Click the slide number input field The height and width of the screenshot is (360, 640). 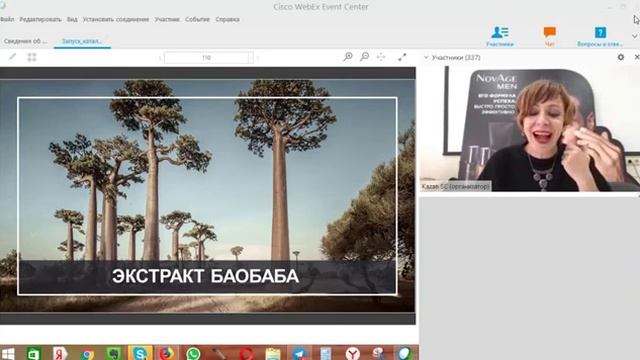coord(207,58)
